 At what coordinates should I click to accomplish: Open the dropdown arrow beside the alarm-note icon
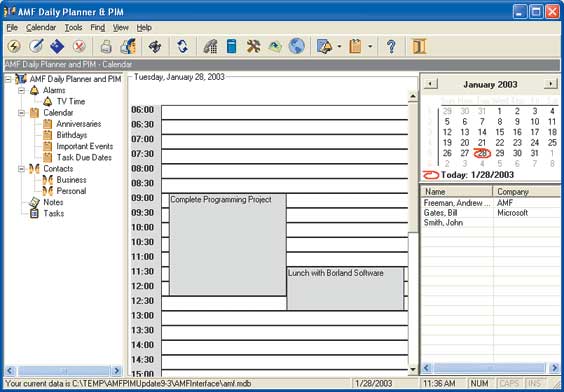click(x=339, y=46)
